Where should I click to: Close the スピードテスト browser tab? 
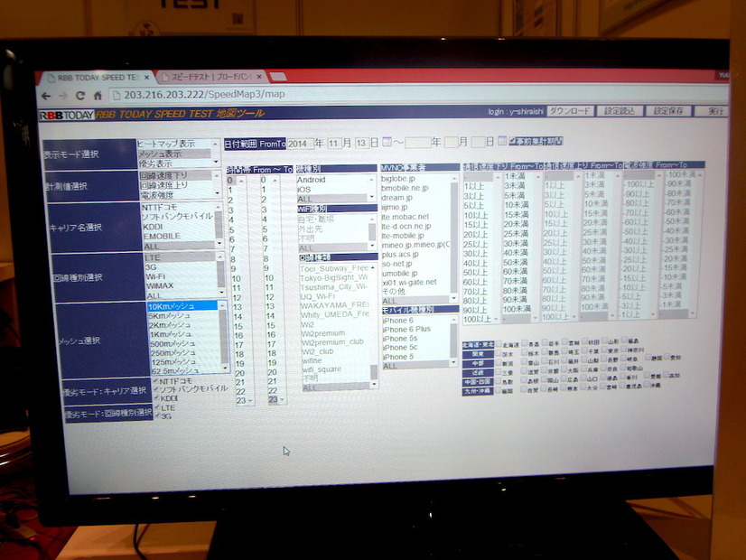pyautogui.click(x=259, y=77)
